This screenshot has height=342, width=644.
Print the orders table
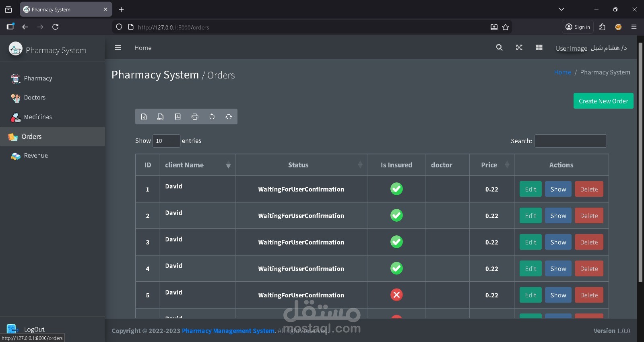tap(195, 117)
